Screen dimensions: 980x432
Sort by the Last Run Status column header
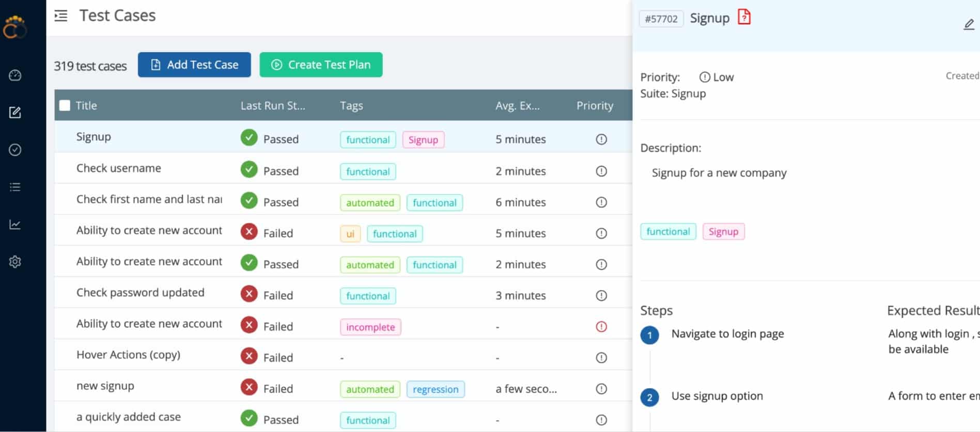tap(273, 106)
